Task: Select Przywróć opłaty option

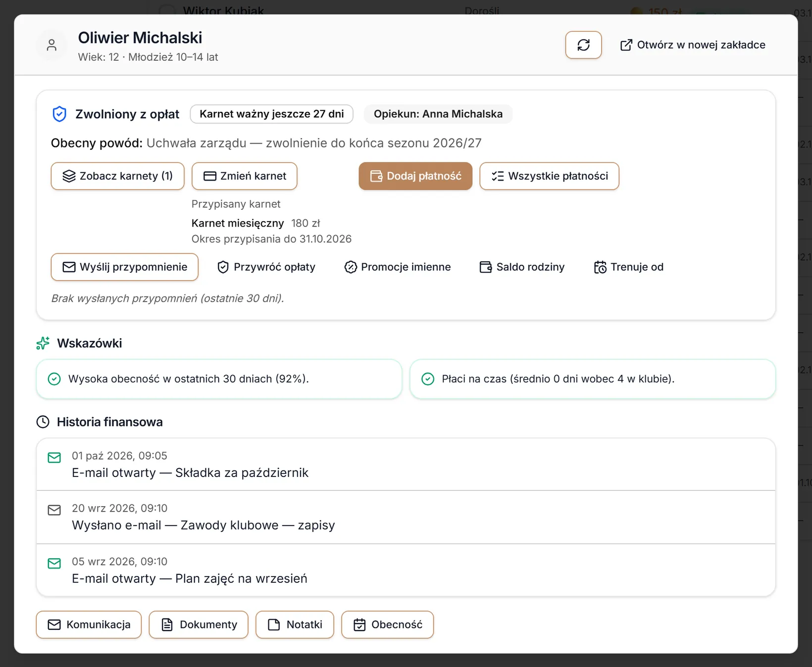Action: point(266,267)
